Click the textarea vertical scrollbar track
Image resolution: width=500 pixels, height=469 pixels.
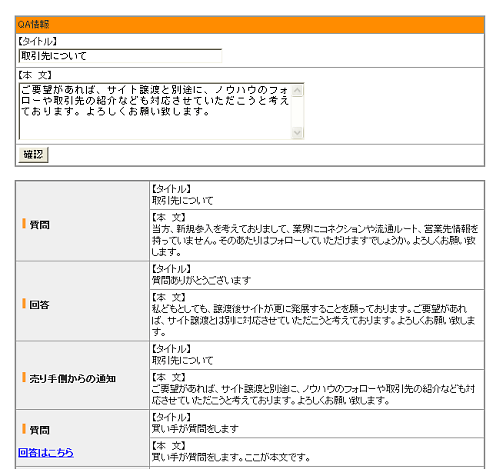(x=297, y=112)
